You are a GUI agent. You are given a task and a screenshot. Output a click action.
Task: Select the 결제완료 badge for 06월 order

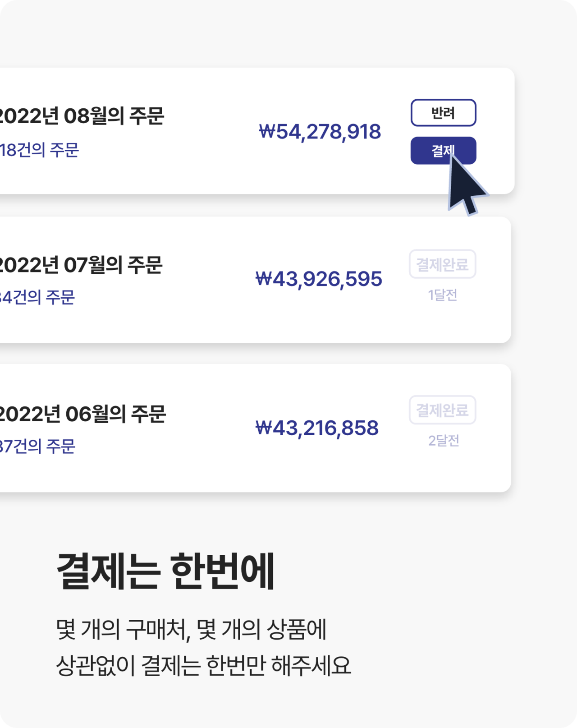442,410
